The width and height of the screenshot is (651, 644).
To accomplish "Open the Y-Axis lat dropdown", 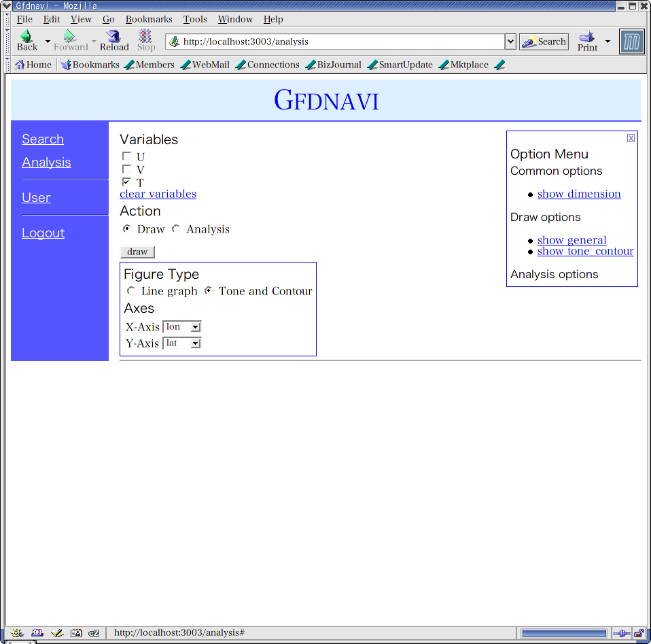I will (x=182, y=343).
